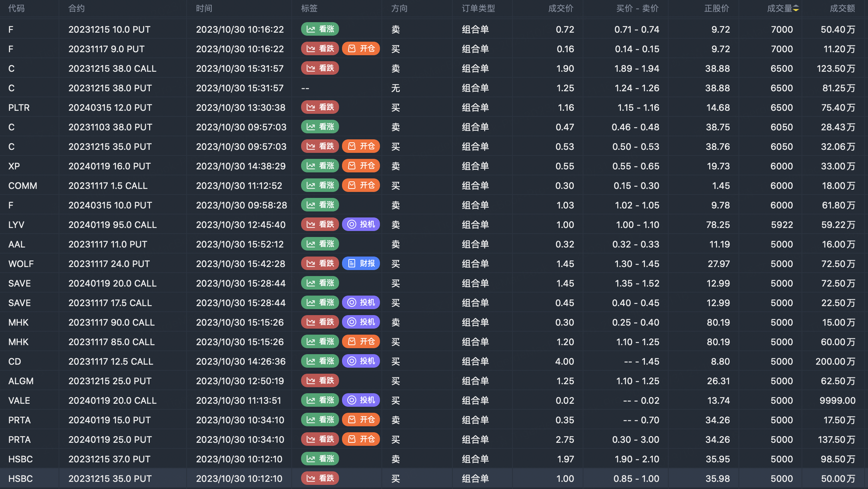The height and width of the screenshot is (489, 868).
Task: Click 看跌 tag on PRTA 25.0 PUT row
Action: click(x=320, y=439)
